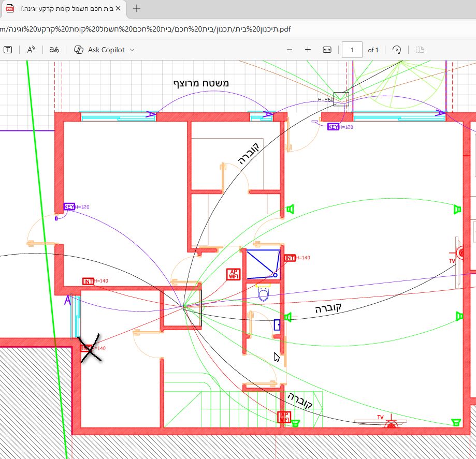Toggle the Fit to width icon
Screen dimensions: 476x459
click(327, 50)
